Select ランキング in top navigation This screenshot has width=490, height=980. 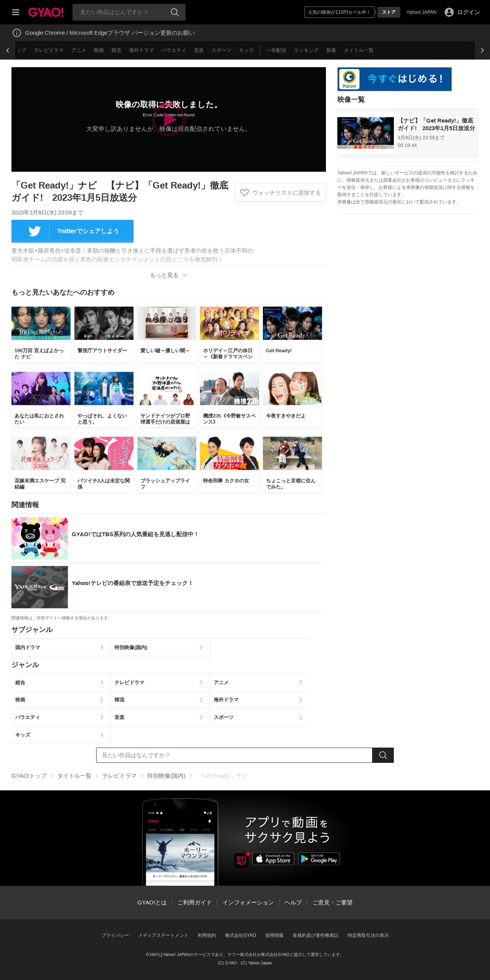[306, 50]
